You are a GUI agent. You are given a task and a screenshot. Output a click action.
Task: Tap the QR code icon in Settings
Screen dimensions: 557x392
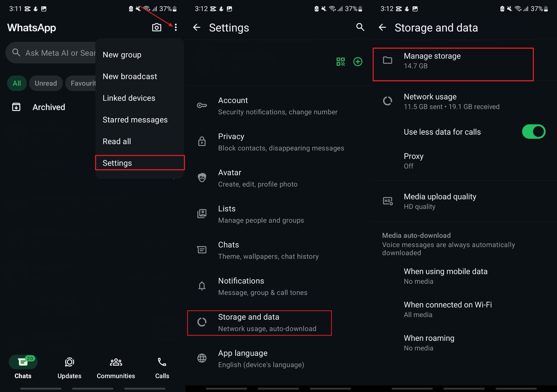(x=340, y=62)
